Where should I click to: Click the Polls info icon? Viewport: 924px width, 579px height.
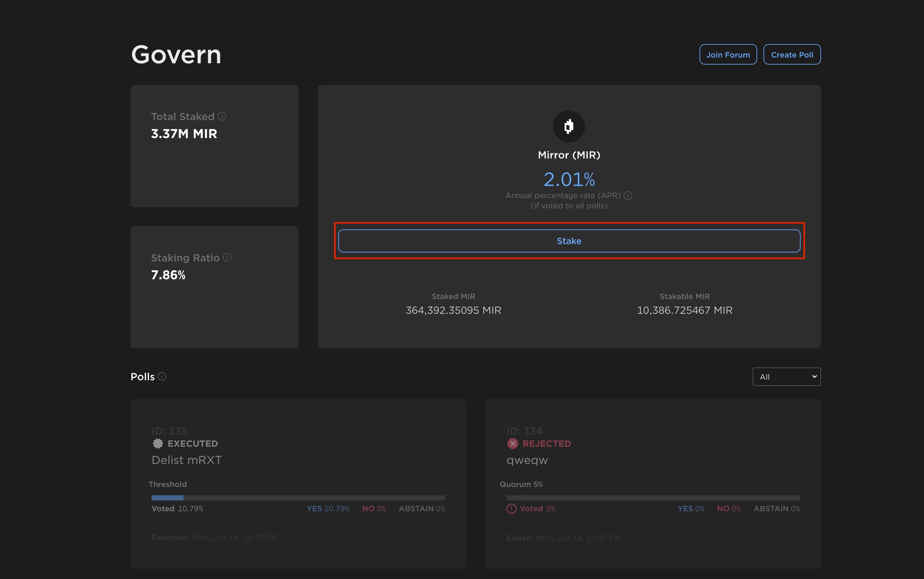click(162, 376)
